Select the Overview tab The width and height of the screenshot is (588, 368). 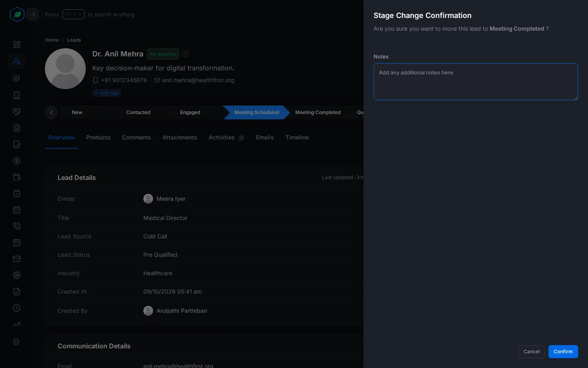pyautogui.click(x=61, y=137)
